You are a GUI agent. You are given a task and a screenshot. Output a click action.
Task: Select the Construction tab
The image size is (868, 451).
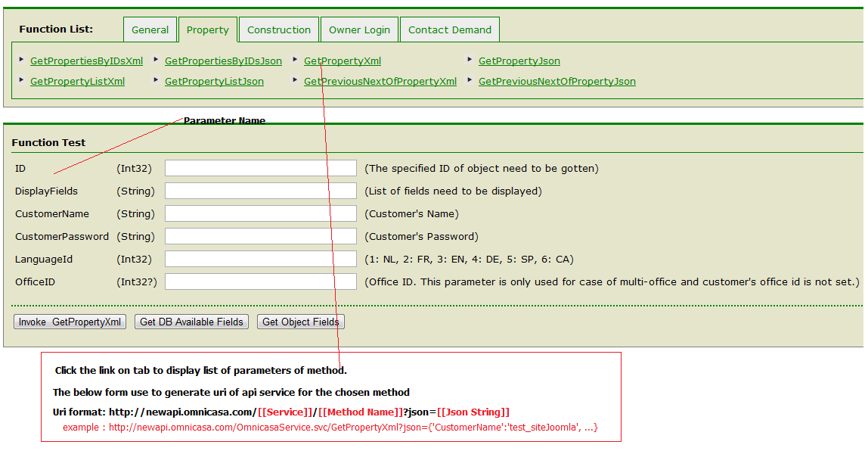279,30
